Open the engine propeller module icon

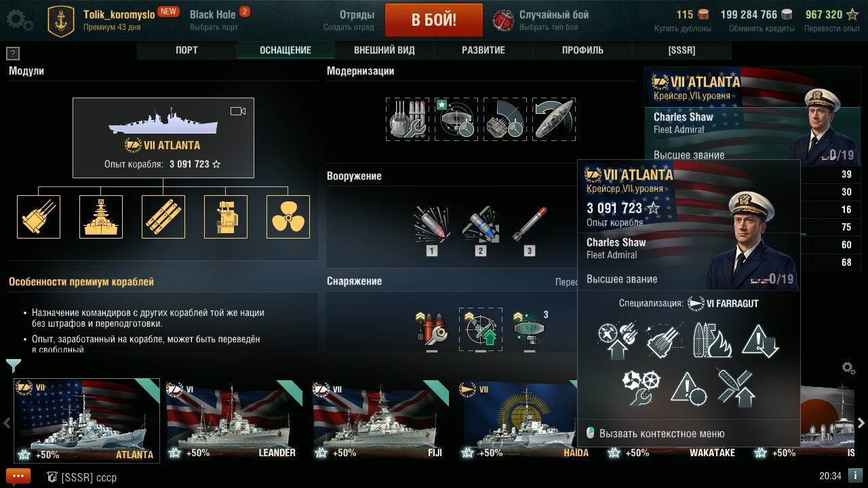pyautogui.click(x=288, y=217)
